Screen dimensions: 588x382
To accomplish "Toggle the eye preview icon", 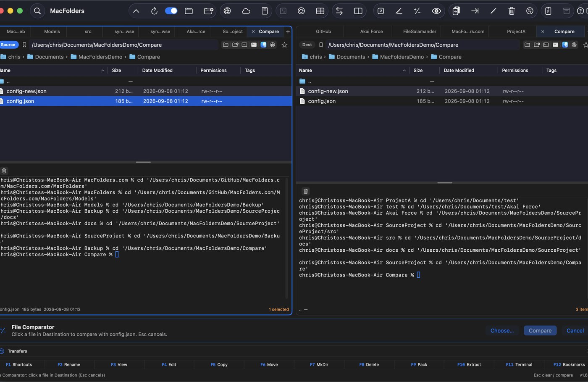I will (x=436, y=11).
